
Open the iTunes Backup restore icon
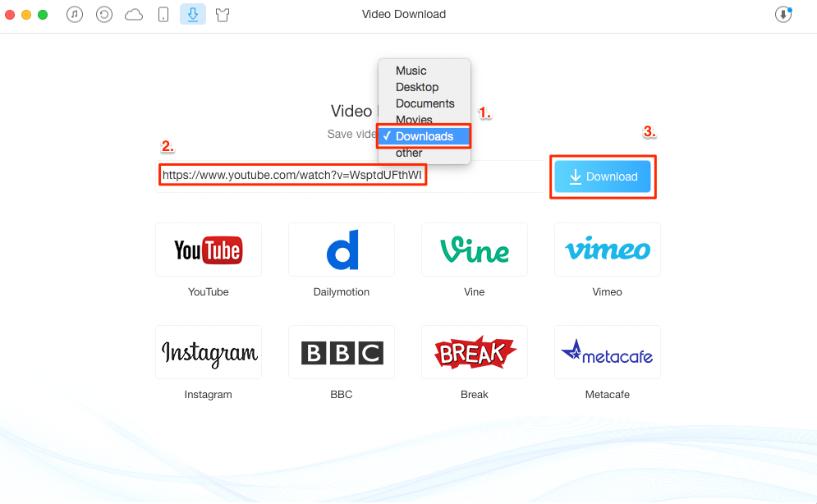(104, 15)
